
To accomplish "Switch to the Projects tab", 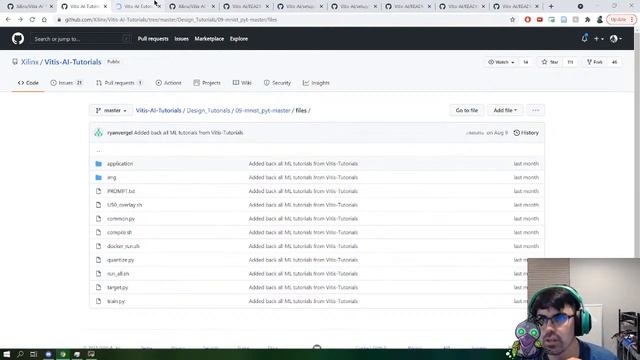I will pos(207,83).
